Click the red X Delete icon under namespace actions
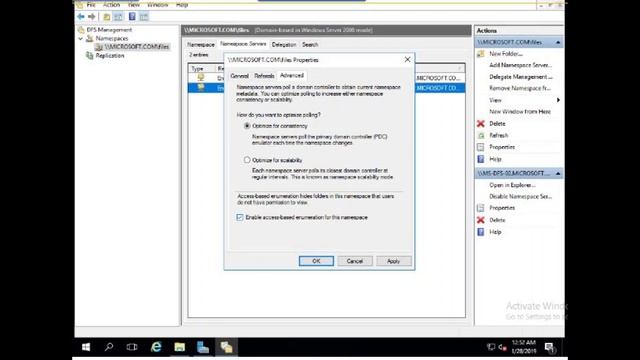Screen dimensions: 640x360 [x=481, y=124]
